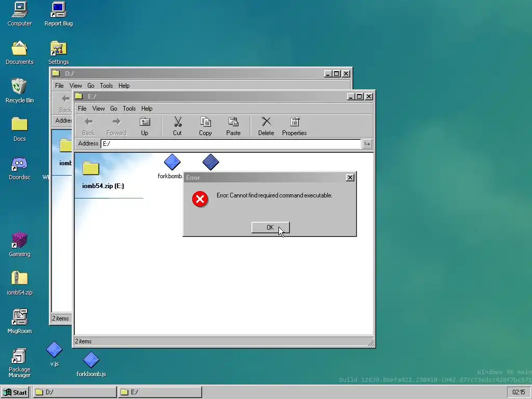532x399 pixels.
Task: Open Help menu in D:/ window
Action: [x=124, y=86]
